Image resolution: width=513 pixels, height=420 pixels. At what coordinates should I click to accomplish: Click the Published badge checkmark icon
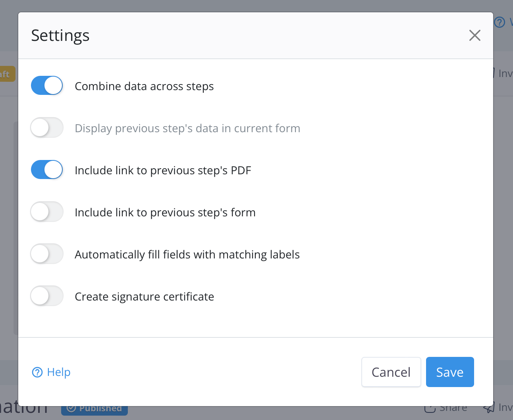pyautogui.click(x=71, y=408)
